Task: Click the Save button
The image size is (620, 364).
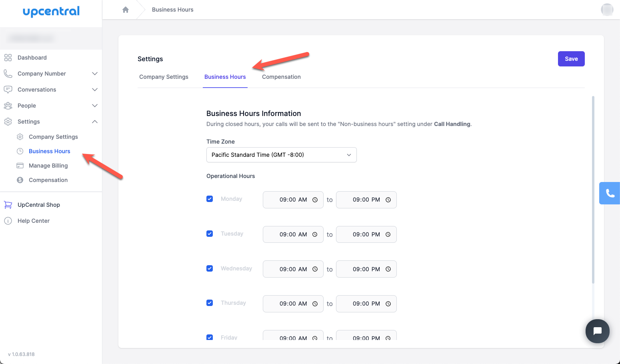Action: (571, 59)
